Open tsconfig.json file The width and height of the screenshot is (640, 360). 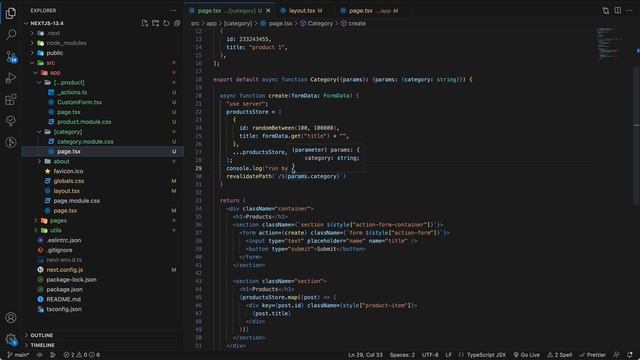[x=64, y=309]
